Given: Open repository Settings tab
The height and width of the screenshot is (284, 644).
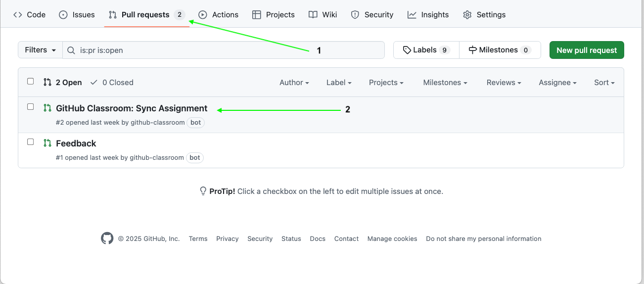Looking at the screenshot, I should pos(484,15).
